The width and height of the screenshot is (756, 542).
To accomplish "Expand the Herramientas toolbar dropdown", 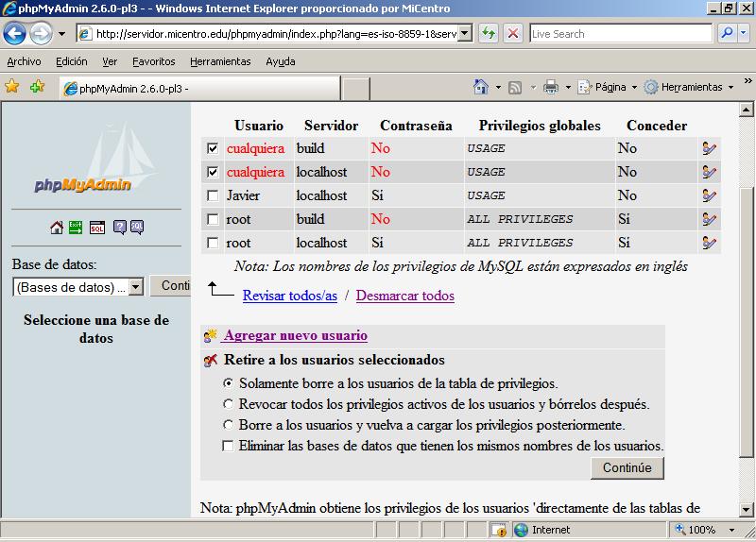I will click(690, 87).
